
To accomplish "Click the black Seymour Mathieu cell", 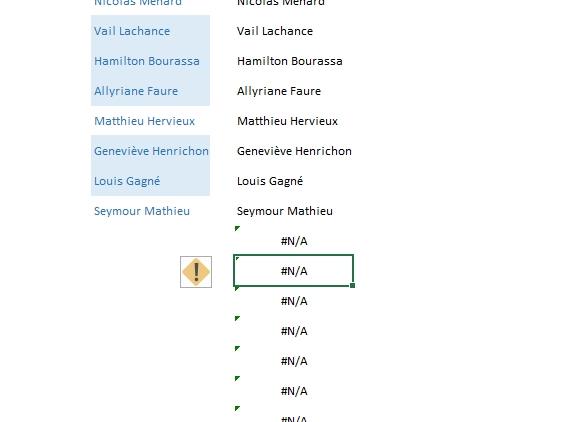I will point(293,211).
